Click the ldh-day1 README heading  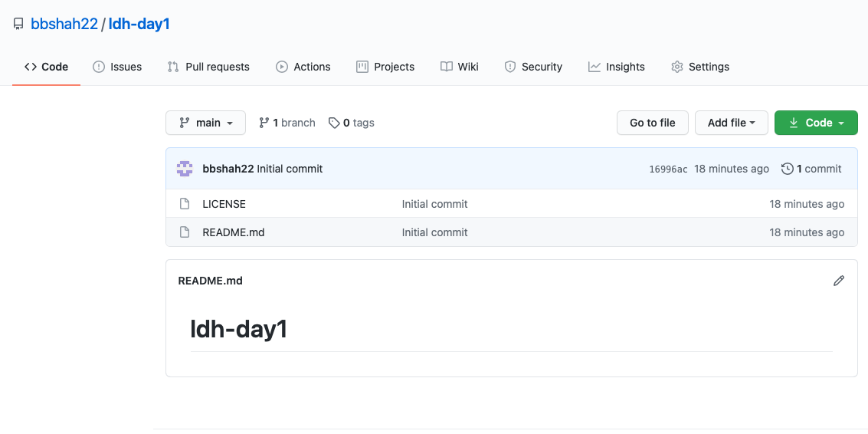click(x=238, y=329)
